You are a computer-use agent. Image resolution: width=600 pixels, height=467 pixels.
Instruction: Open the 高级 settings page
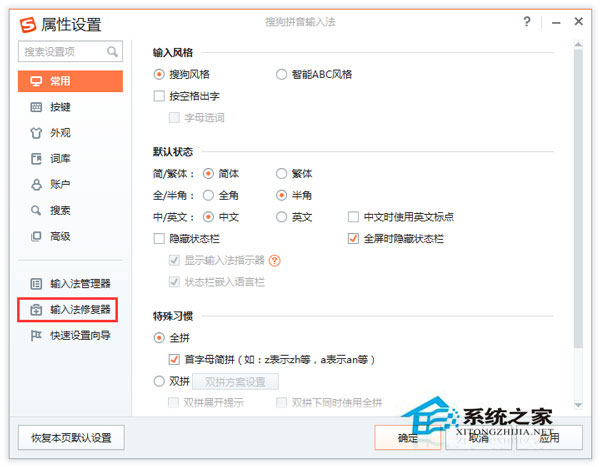(70, 236)
